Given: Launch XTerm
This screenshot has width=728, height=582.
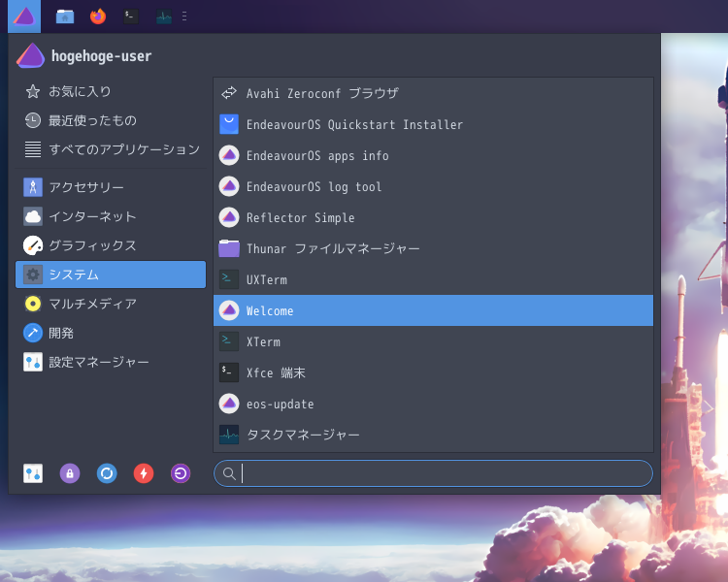Looking at the screenshot, I should pos(433,341).
